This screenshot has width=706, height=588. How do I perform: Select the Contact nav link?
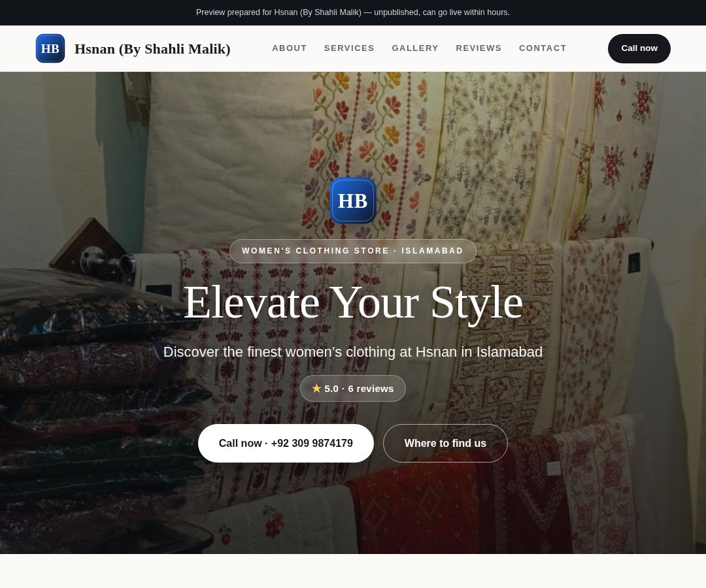[x=543, y=48]
